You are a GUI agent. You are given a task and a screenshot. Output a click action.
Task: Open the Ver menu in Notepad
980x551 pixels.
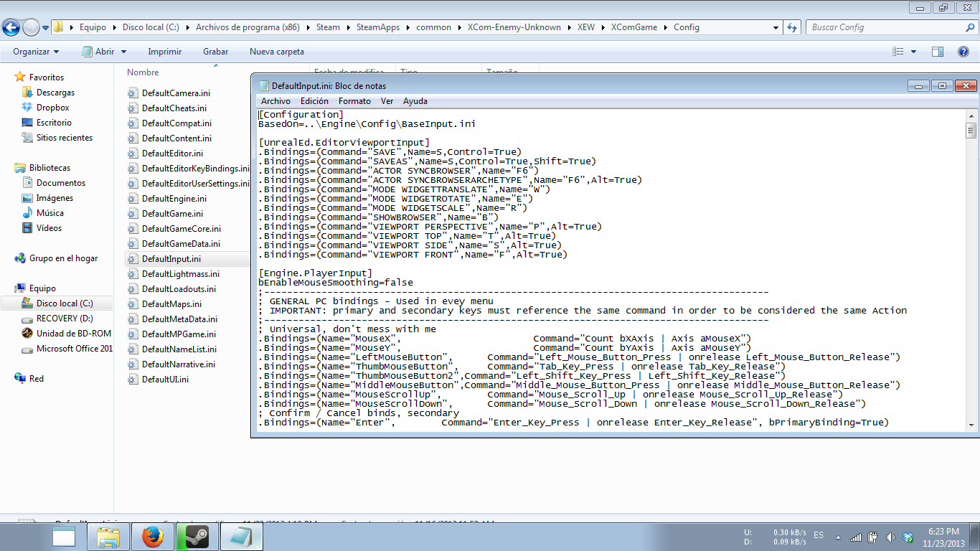pos(387,101)
